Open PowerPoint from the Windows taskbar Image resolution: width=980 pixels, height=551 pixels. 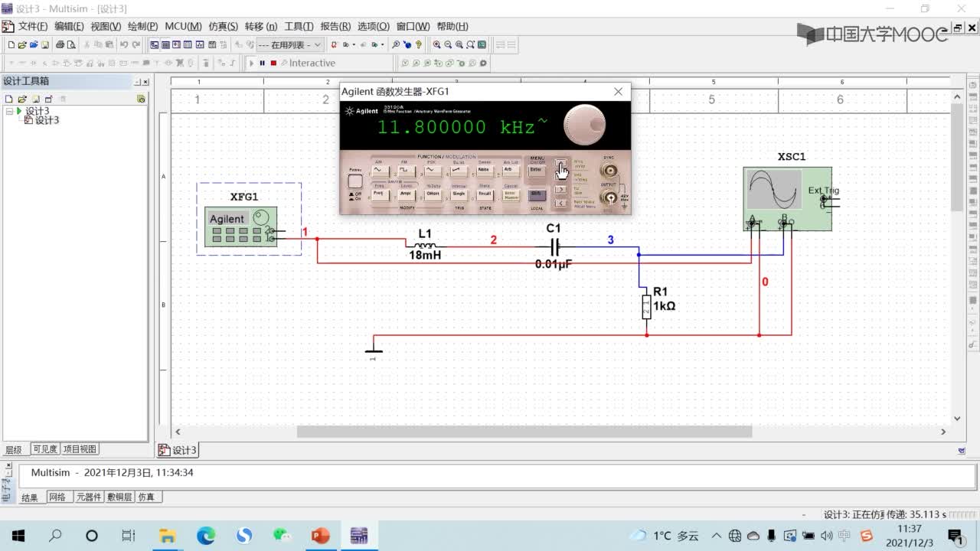[x=320, y=535]
